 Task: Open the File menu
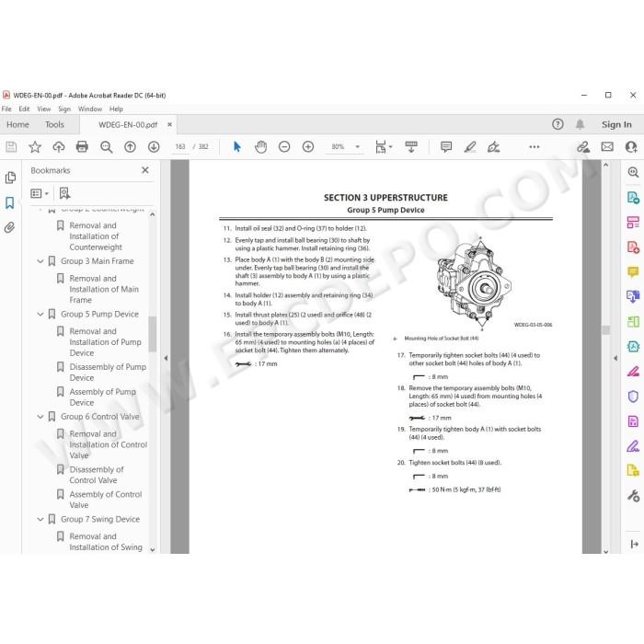[6, 109]
